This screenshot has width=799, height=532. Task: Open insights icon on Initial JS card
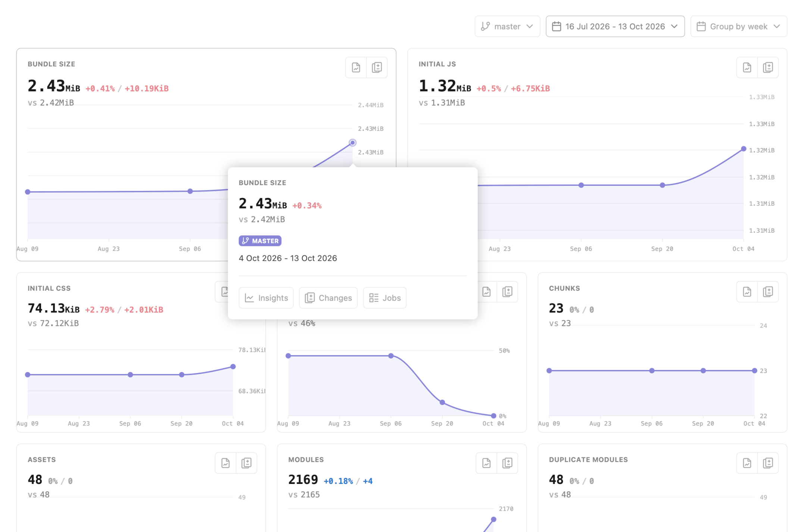pos(747,68)
